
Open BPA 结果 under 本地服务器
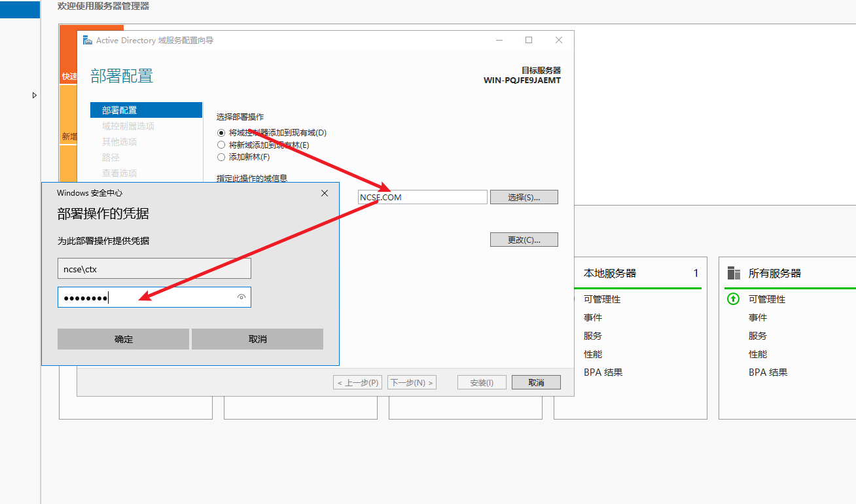pyautogui.click(x=603, y=372)
